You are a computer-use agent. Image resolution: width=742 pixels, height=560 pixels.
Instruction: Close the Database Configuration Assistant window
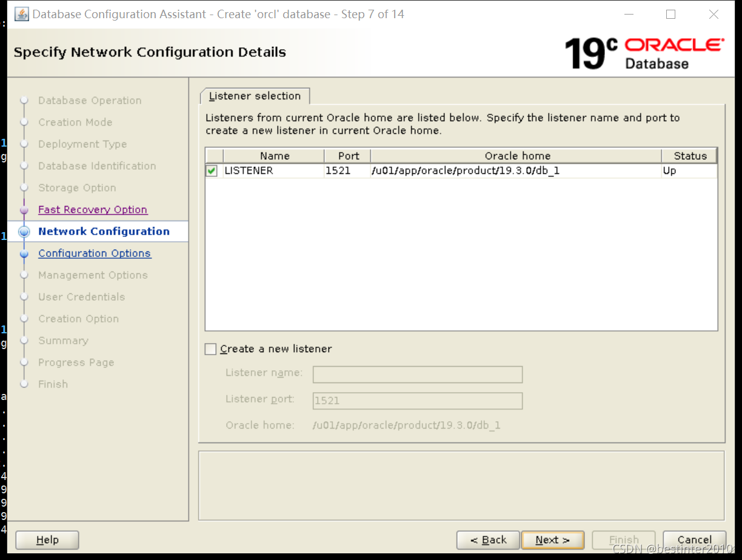pos(714,15)
